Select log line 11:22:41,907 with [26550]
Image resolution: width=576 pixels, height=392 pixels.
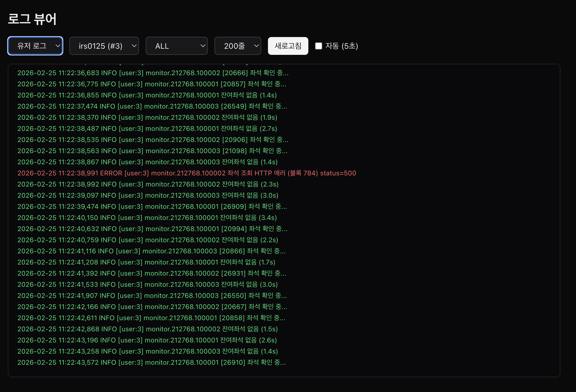(x=152, y=296)
